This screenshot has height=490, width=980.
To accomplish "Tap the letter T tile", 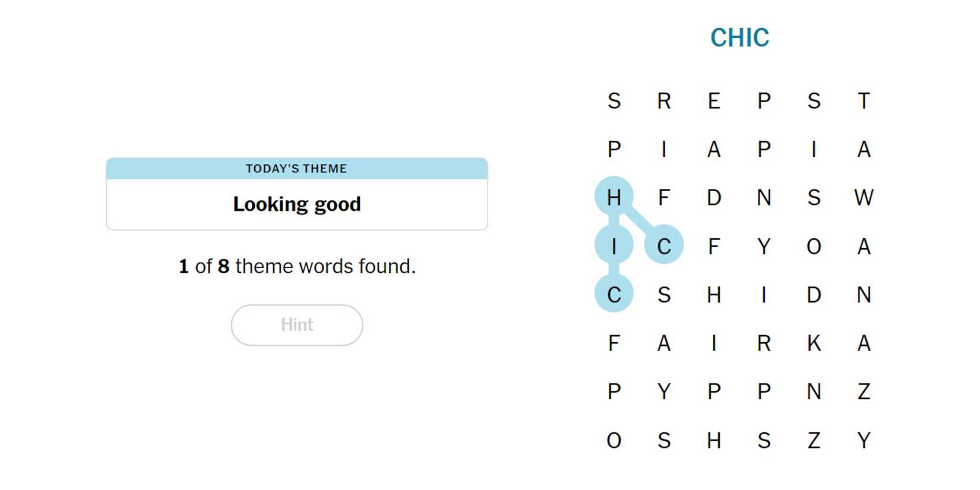I will tap(864, 101).
